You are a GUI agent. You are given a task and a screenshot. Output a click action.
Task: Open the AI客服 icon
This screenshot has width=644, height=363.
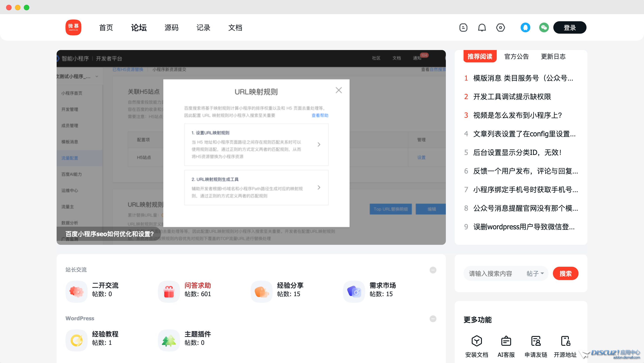(x=506, y=341)
